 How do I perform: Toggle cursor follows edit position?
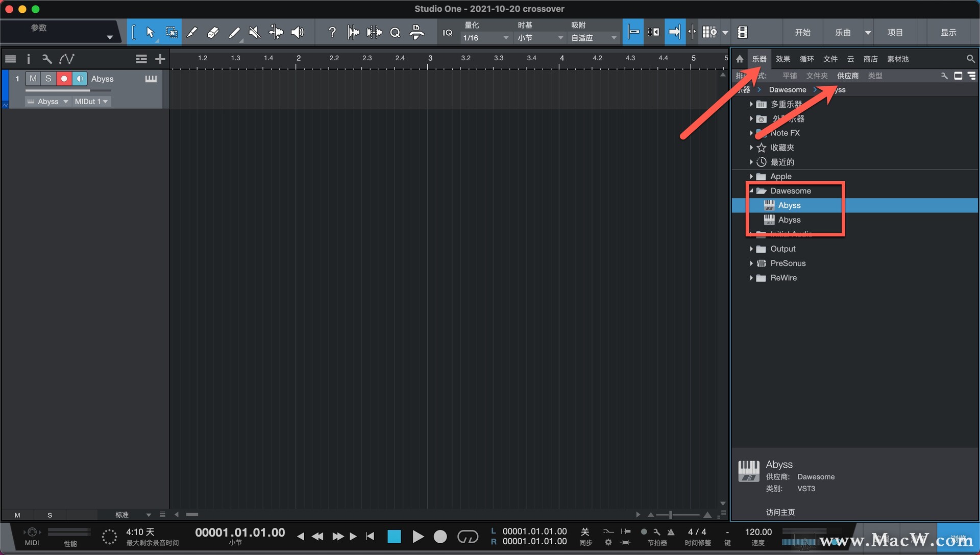point(692,33)
